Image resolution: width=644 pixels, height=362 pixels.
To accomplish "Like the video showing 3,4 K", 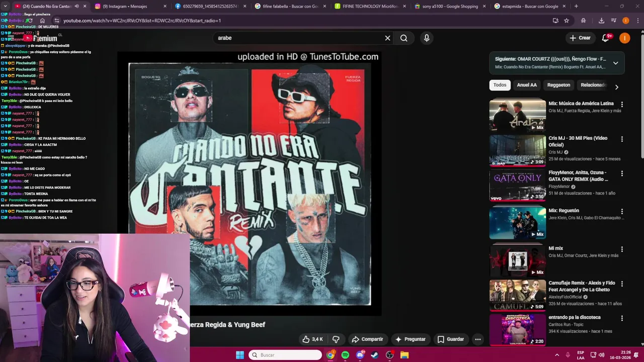I will coord(312,339).
